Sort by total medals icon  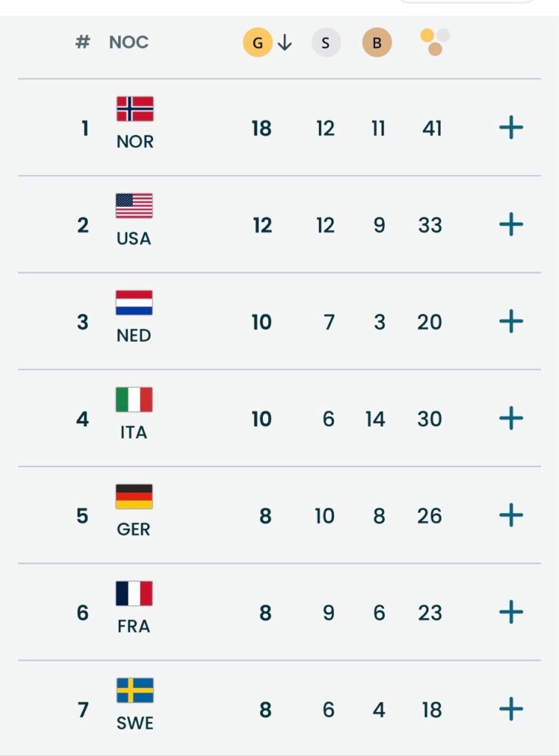[x=434, y=42]
